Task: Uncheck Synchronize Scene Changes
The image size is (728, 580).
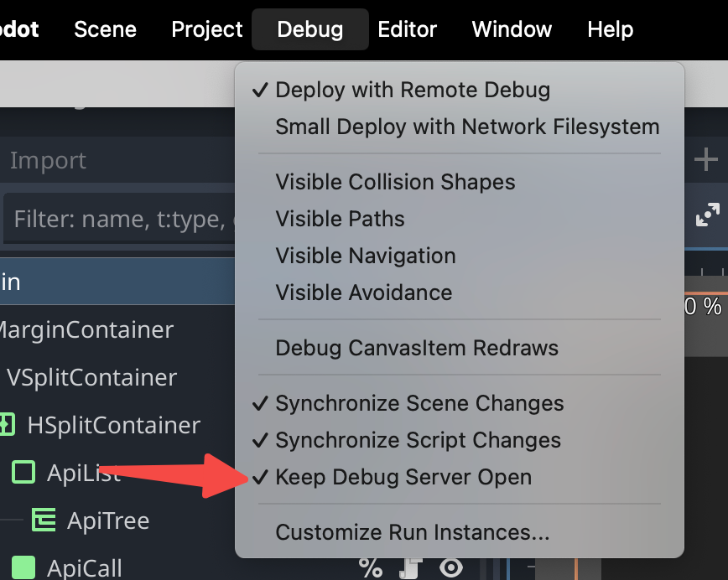Action: click(x=419, y=403)
